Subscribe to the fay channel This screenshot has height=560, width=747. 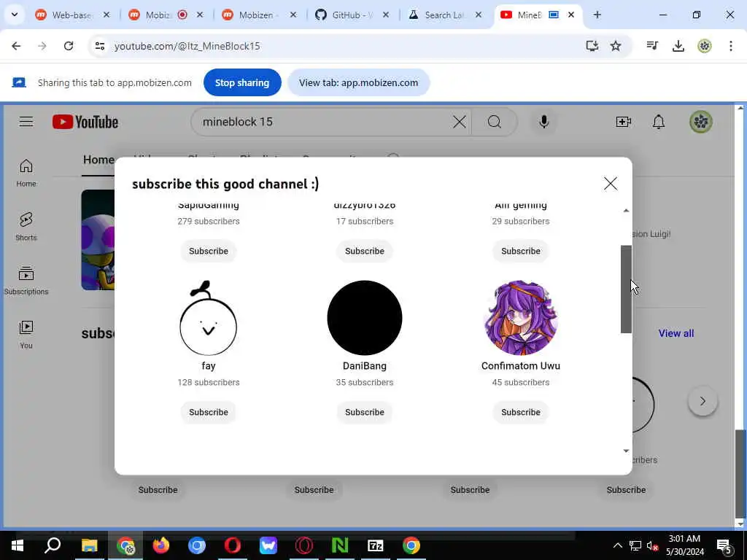tap(208, 412)
